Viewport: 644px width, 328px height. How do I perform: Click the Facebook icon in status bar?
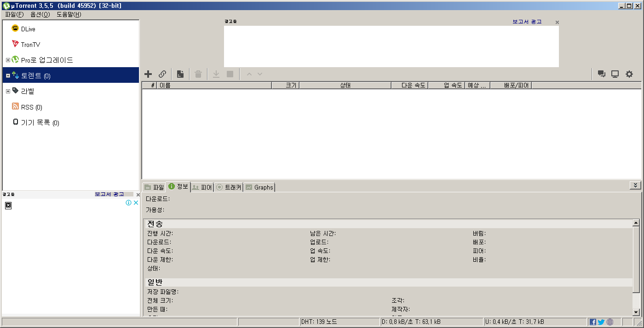(593, 322)
